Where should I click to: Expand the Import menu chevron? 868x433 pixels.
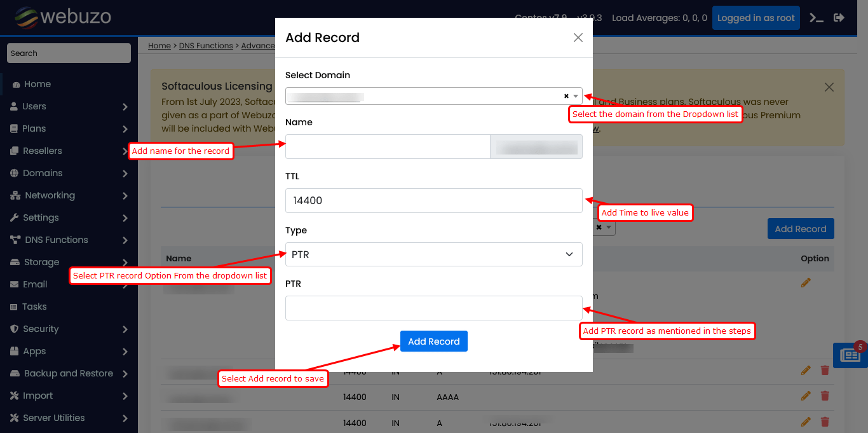pyautogui.click(x=125, y=396)
